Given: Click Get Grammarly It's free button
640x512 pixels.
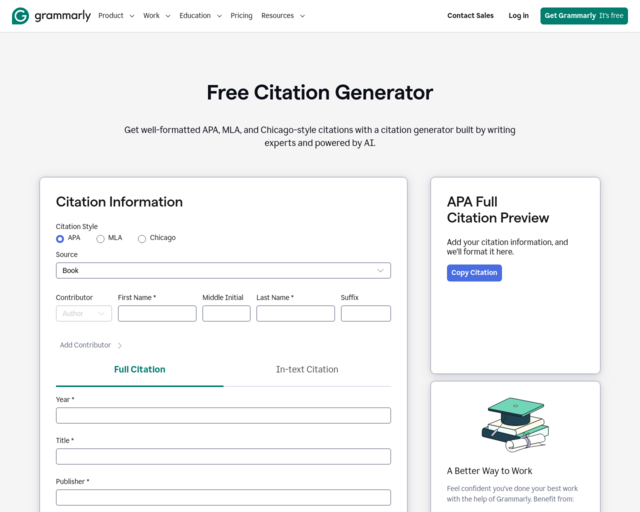Looking at the screenshot, I should (584, 16).
